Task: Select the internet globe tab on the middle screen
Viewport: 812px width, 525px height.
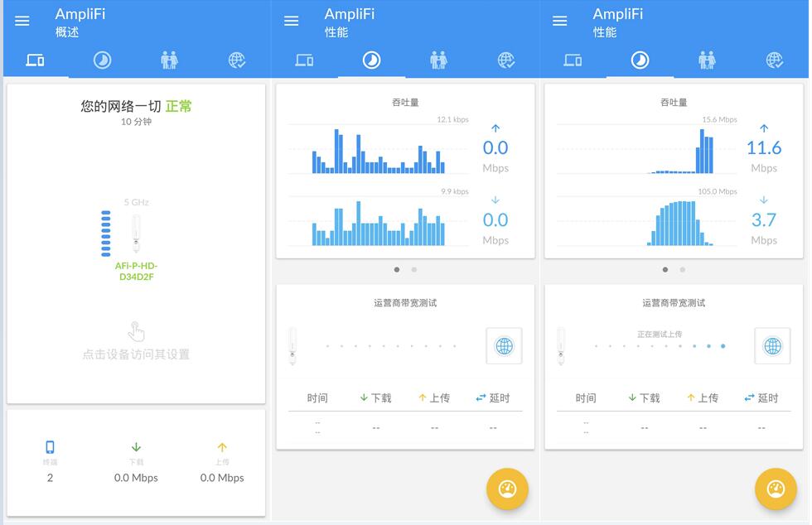Action: point(505,59)
